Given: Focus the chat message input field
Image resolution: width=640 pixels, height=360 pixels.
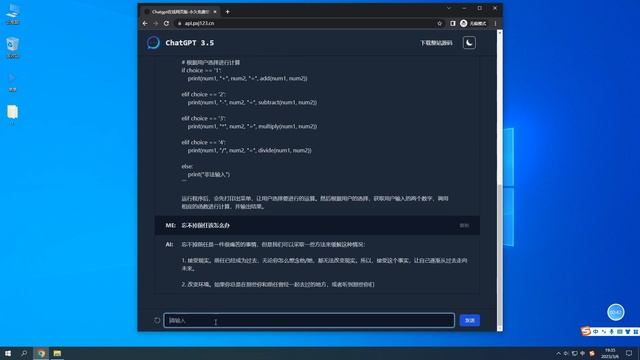Looking at the screenshot, I should [x=309, y=320].
